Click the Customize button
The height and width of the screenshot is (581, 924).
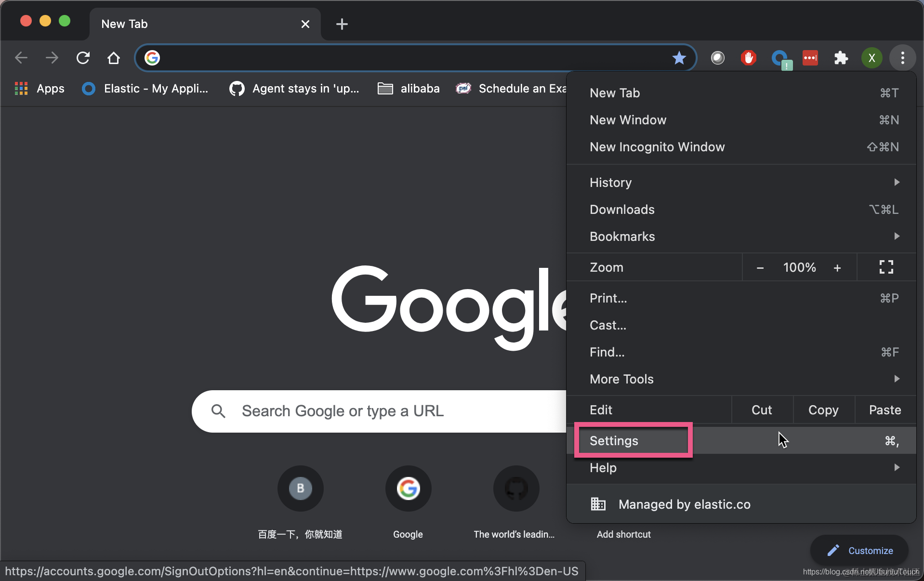pyautogui.click(x=859, y=551)
